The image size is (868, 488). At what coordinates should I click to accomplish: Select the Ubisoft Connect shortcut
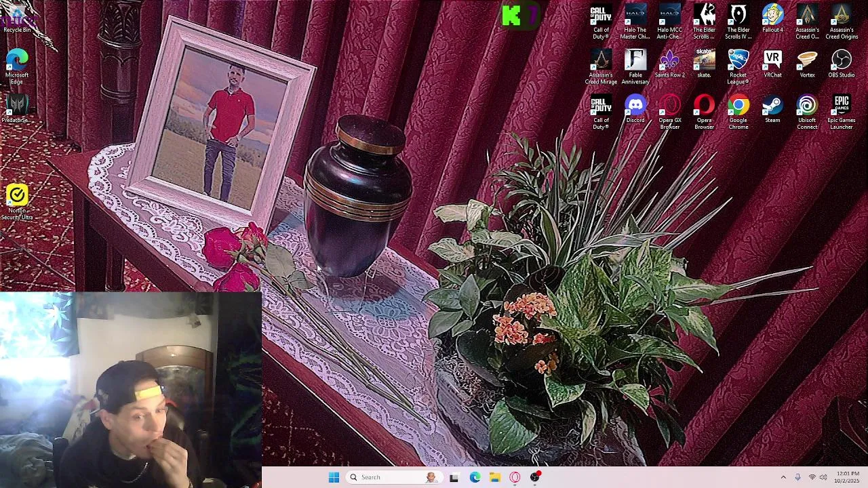pyautogui.click(x=807, y=112)
